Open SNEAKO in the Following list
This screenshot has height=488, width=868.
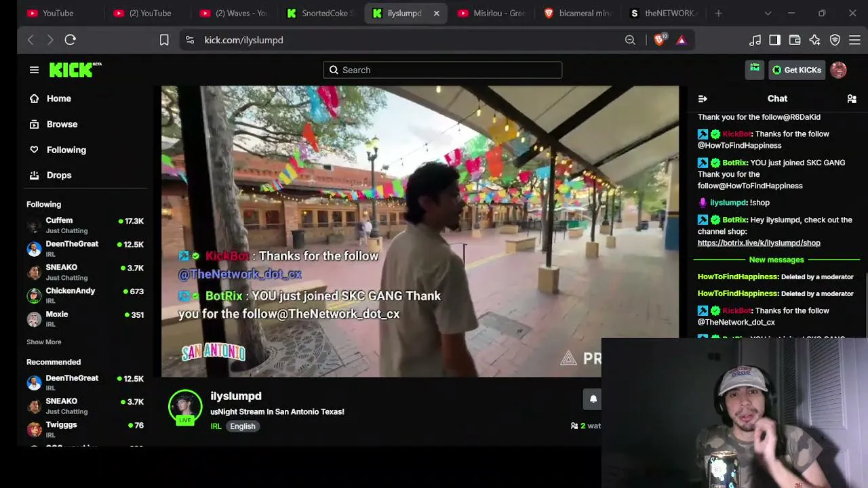coord(85,272)
